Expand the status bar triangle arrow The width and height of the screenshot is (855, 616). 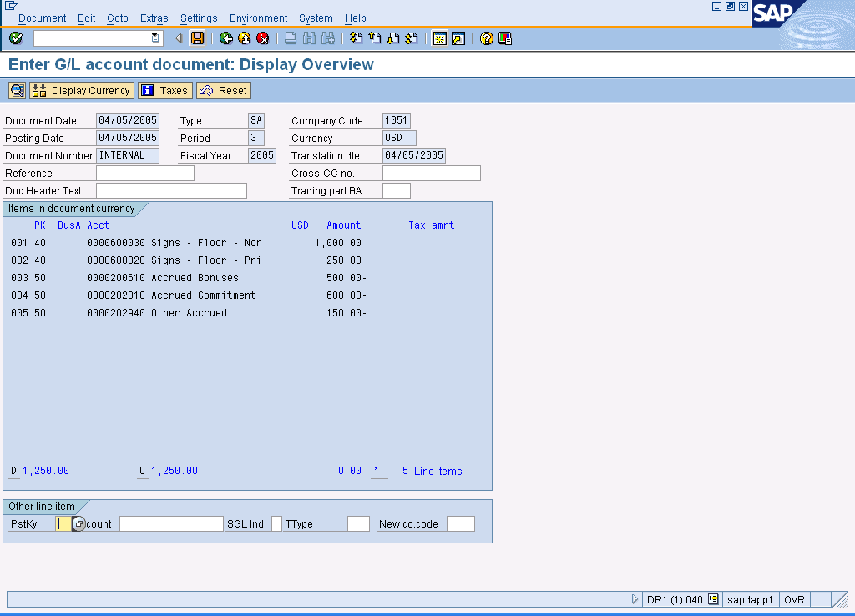coord(635,599)
